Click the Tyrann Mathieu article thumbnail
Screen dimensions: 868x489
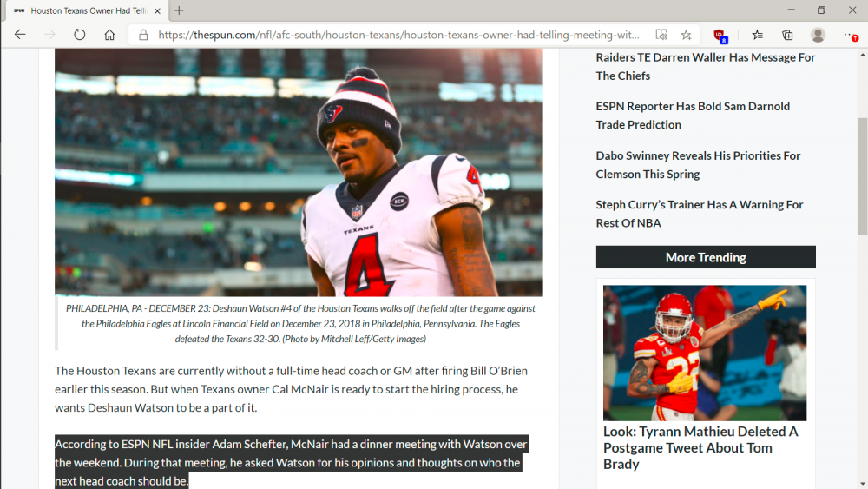tap(705, 353)
